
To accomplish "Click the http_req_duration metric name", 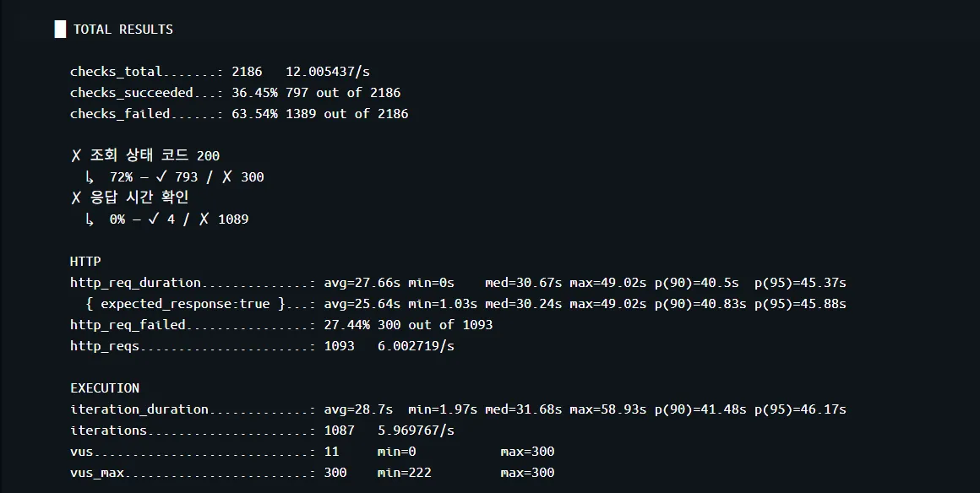I will coord(135,283).
